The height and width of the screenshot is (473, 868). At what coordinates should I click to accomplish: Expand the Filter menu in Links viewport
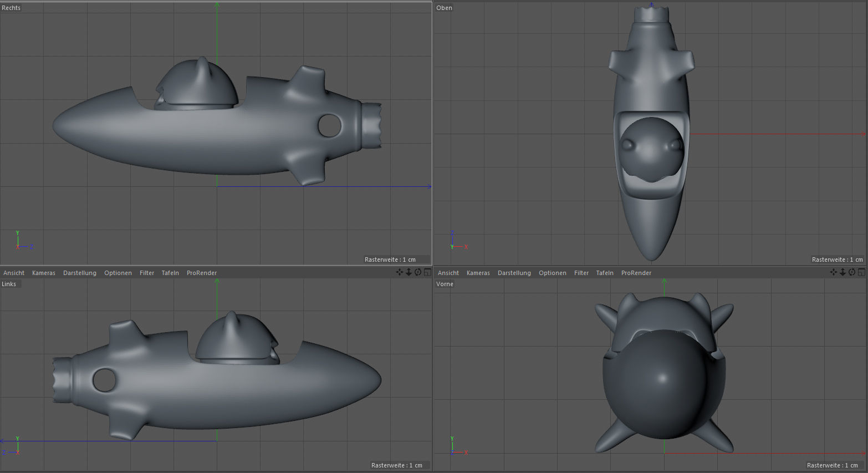[x=146, y=272]
